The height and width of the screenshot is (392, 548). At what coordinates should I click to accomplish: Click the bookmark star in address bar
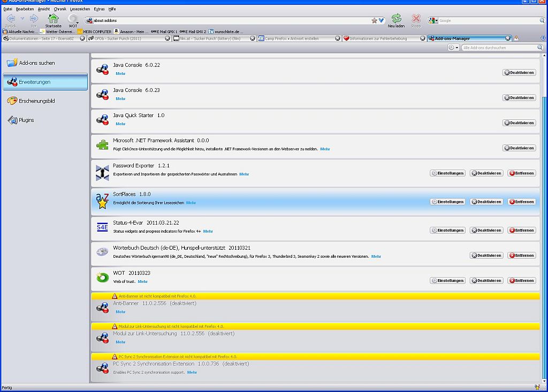[374, 20]
